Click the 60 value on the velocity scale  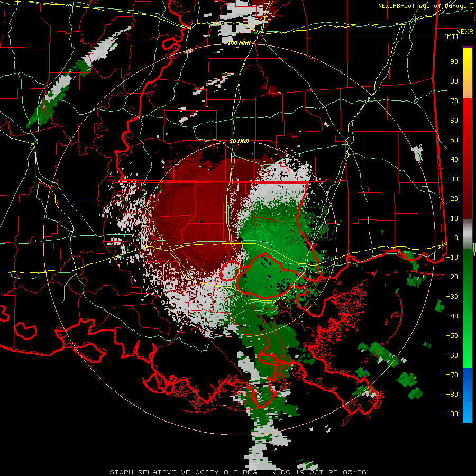coord(454,120)
